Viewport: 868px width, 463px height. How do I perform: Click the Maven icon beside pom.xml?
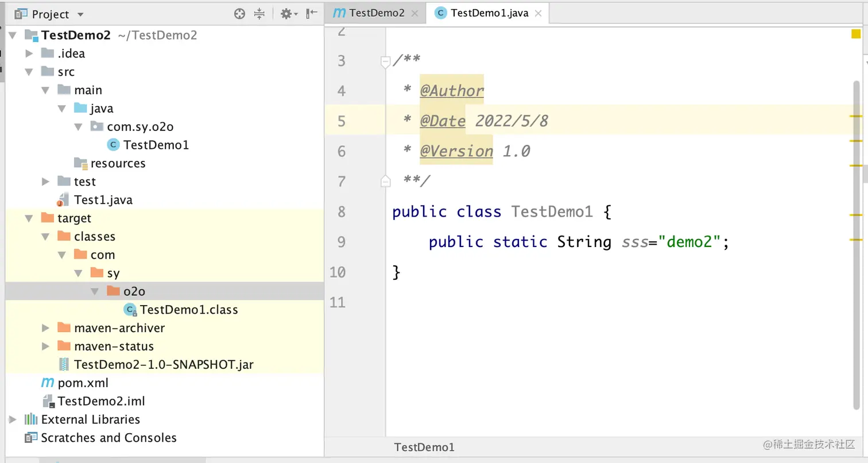pyautogui.click(x=48, y=383)
